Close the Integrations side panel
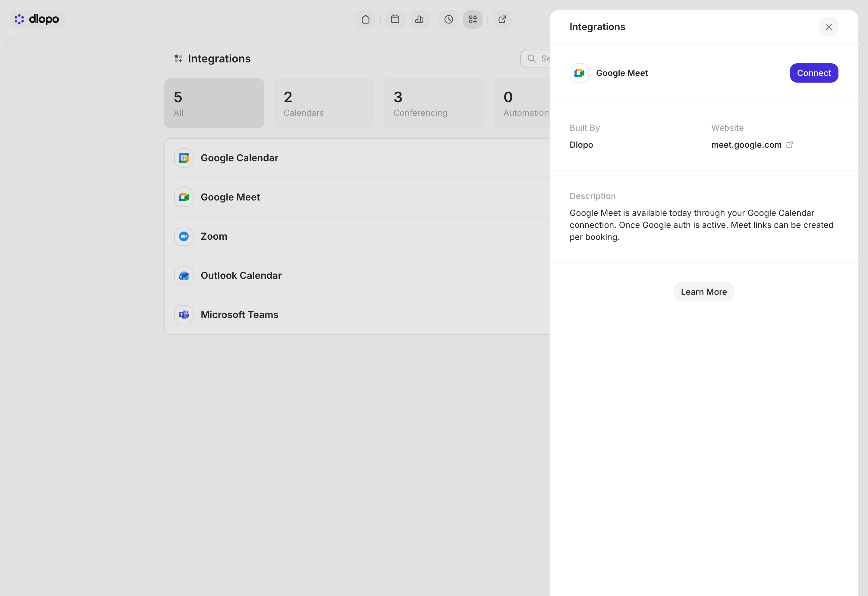The width and height of the screenshot is (868, 596). [x=829, y=27]
